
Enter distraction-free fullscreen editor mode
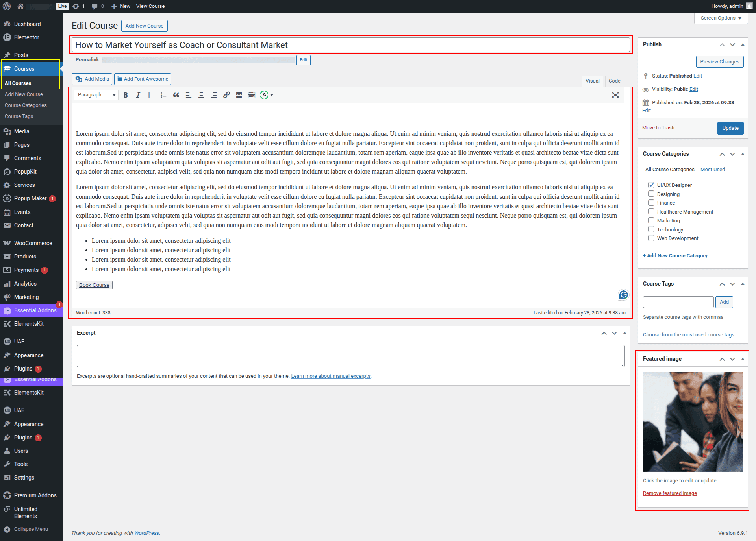[x=615, y=95]
